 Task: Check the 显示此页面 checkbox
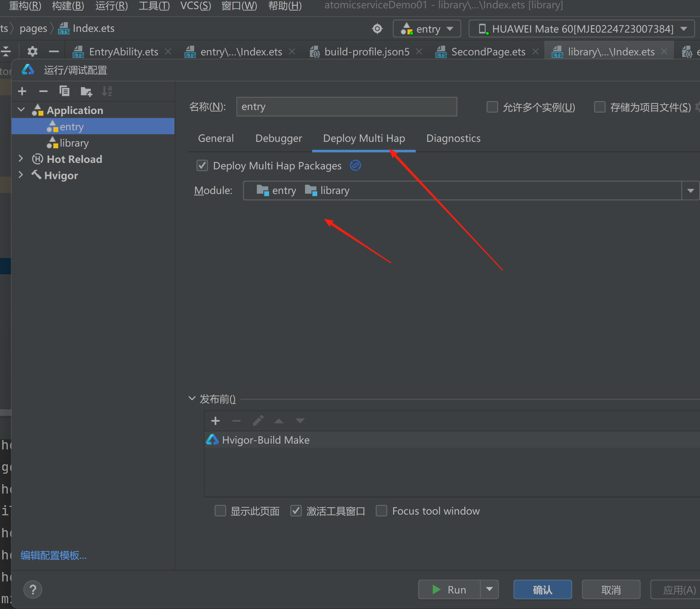220,511
